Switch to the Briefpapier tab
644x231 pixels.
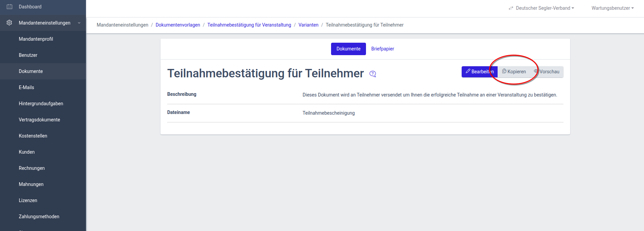pyautogui.click(x=382, y=49)
